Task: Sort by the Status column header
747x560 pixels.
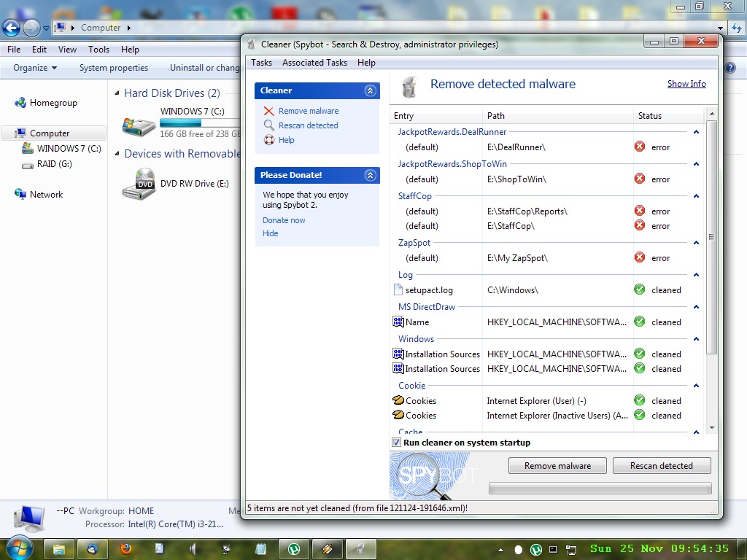Action: [x=668, y=116]
